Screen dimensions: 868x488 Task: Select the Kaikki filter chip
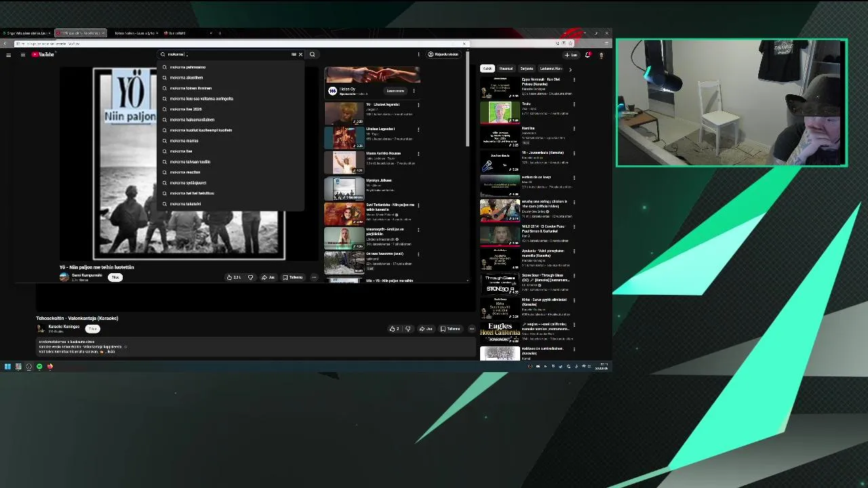pos(487,68)
